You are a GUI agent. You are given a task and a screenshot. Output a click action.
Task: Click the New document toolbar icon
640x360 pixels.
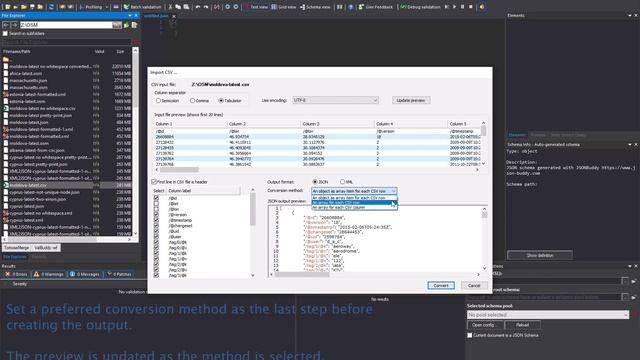(x=7, y=7)
